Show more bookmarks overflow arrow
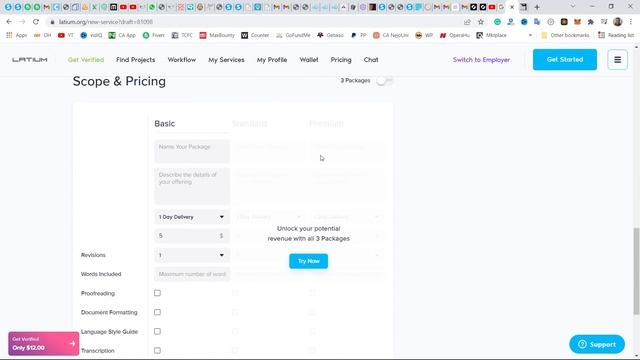This screenshot has height=360, width=640. (530, 36)
